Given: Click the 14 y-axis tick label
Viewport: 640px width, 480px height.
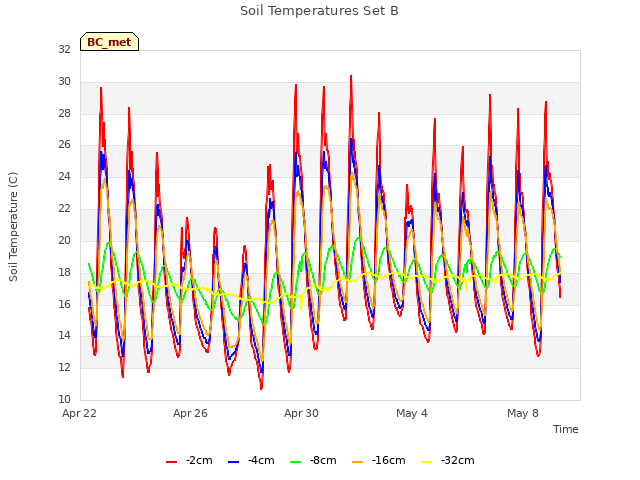Looking at the screenshot, I should [64, 336].
